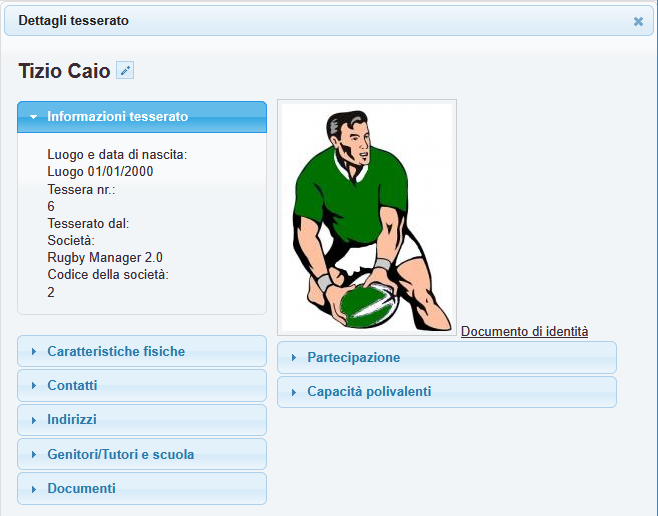Open the Documenti section
658x516 pixels.
point(81,488)
